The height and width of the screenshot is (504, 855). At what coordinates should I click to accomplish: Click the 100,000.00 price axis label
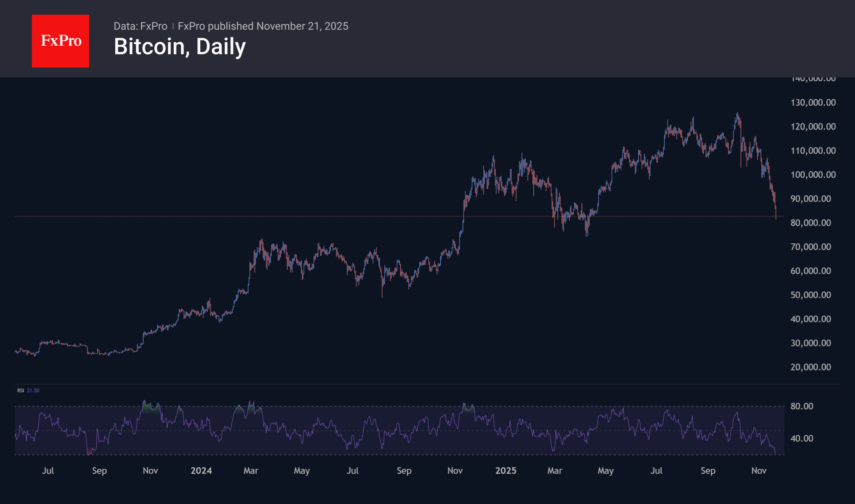812,175
